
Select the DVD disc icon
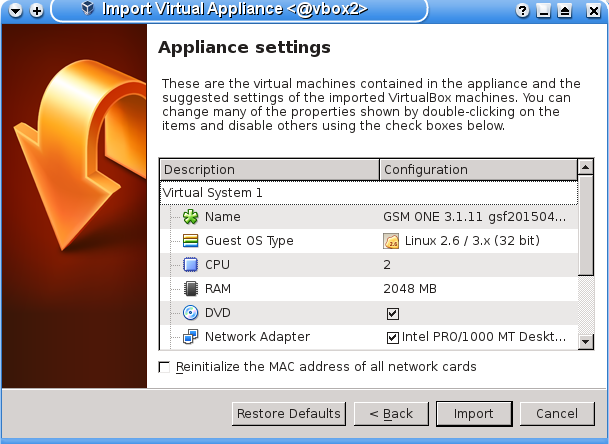pos(190,313)
